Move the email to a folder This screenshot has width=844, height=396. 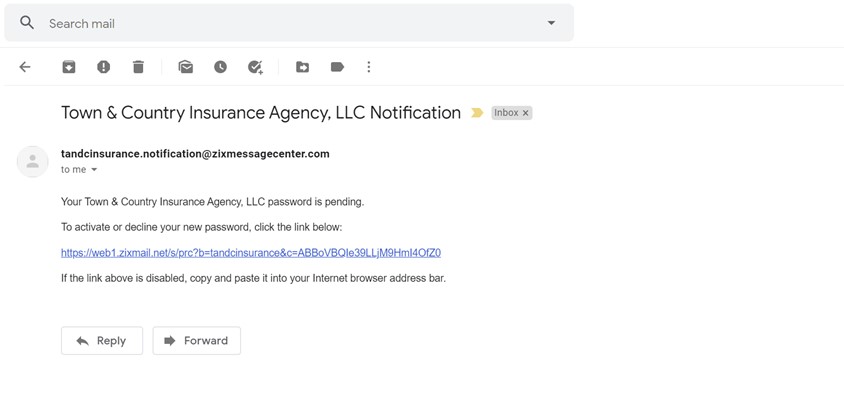click(303, 67)
